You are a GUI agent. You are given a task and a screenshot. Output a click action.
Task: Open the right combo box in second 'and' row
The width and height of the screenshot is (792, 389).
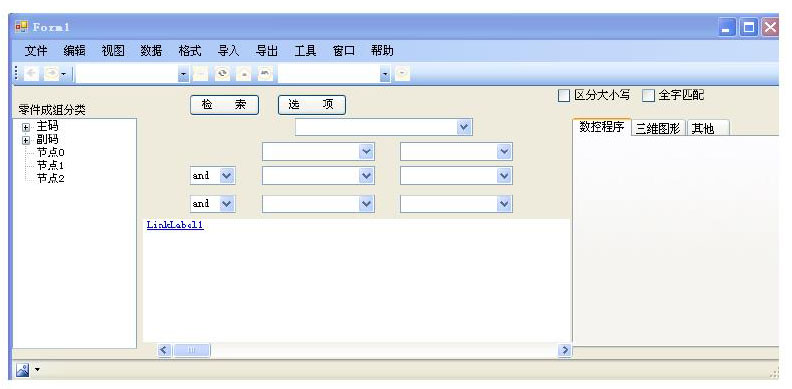click(x=456, y=204)
